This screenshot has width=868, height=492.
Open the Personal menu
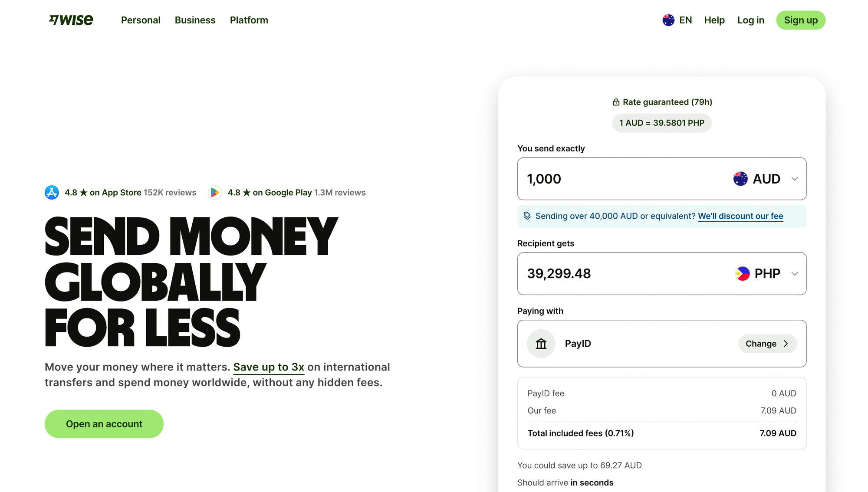click(141, 20)
